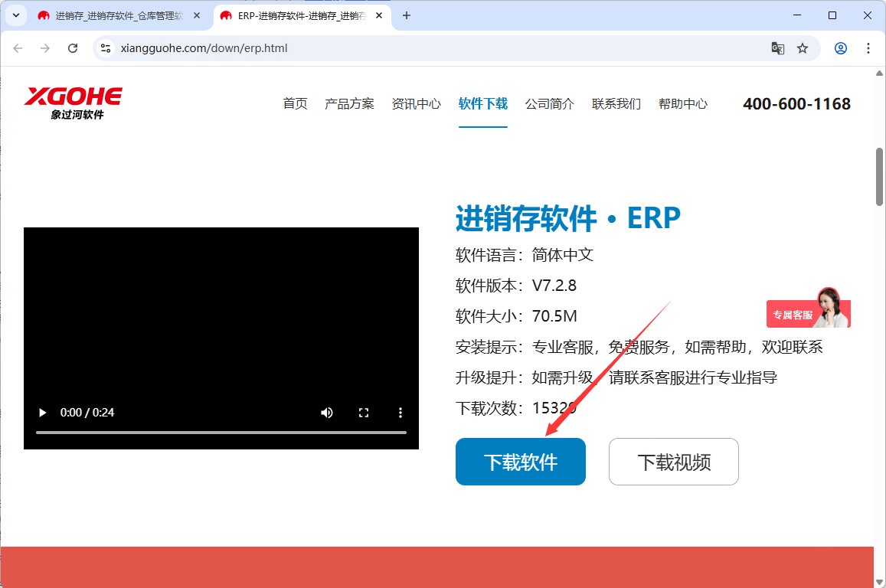The height and width of the screenshot is (588, 886).
Task: Open Chrome three-dot menu
Action: (868, 48)
